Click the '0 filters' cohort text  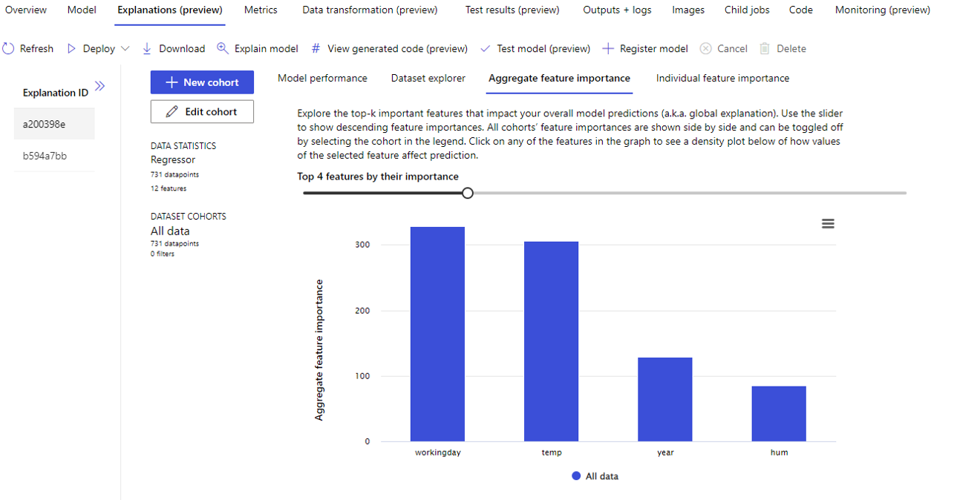click(163, 254)
